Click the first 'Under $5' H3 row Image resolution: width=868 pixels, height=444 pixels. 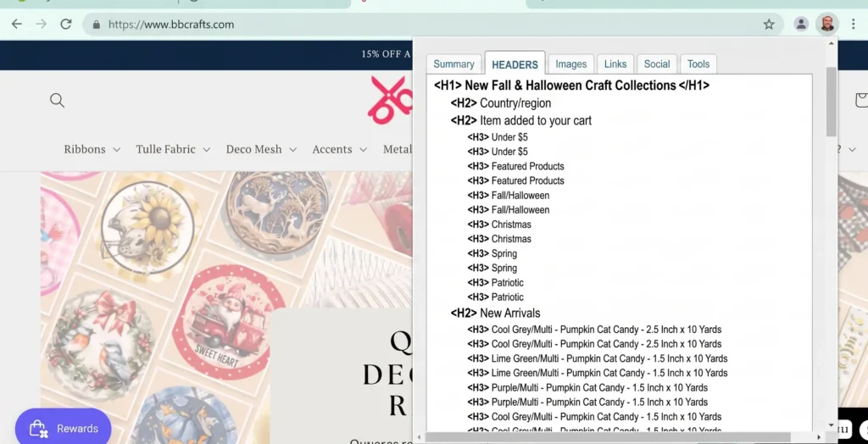(x=498, y=137)
